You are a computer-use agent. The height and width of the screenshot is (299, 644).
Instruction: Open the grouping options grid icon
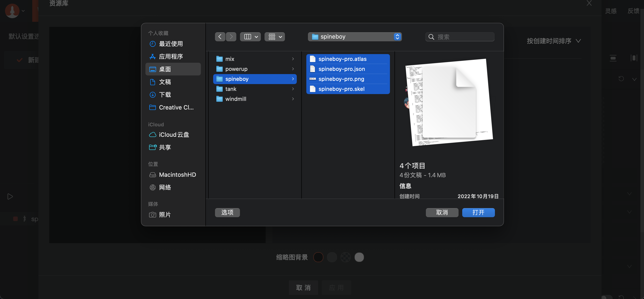(275, 37)
